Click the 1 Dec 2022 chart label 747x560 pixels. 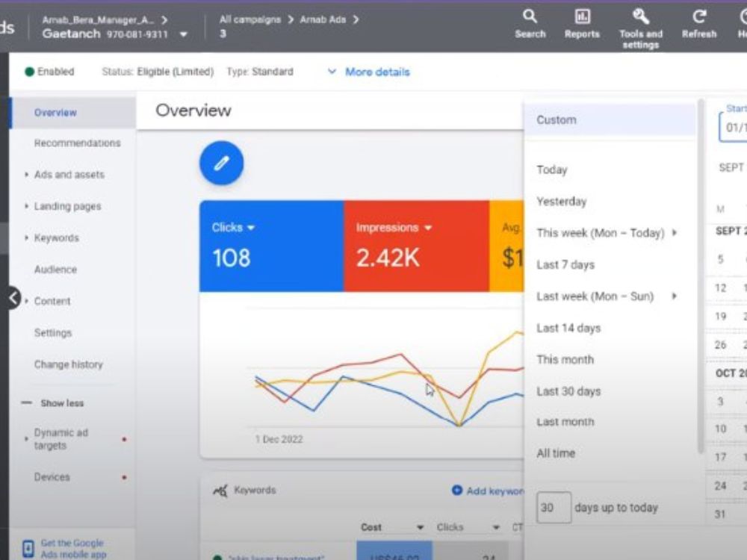pos(279,439)
